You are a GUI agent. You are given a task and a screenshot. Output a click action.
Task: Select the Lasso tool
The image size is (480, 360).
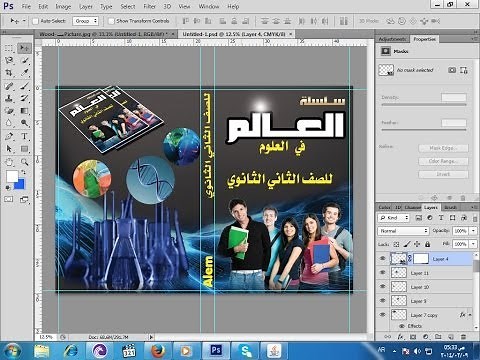click(9, 60)
